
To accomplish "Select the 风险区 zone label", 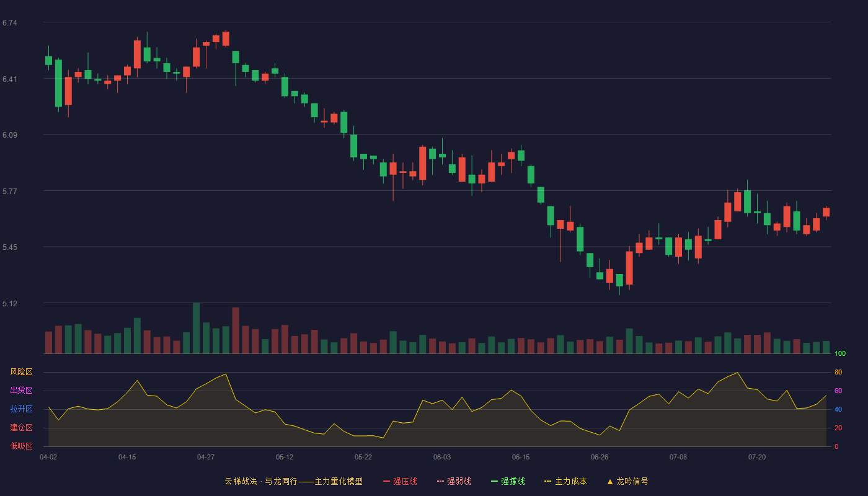I will point(21,372).
